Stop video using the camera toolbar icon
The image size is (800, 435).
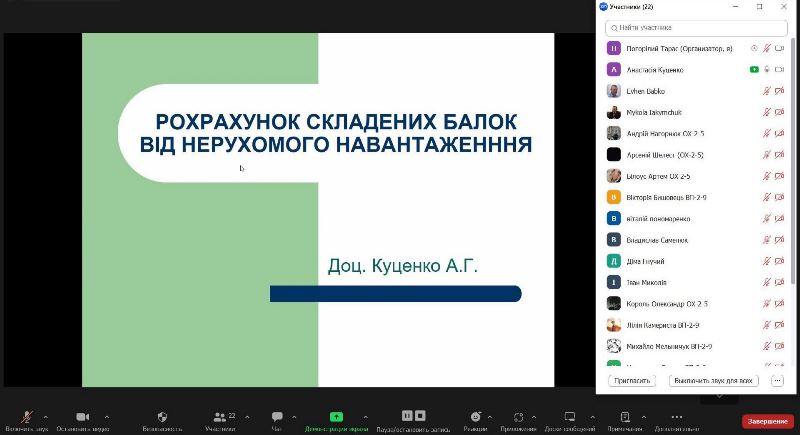83,417
